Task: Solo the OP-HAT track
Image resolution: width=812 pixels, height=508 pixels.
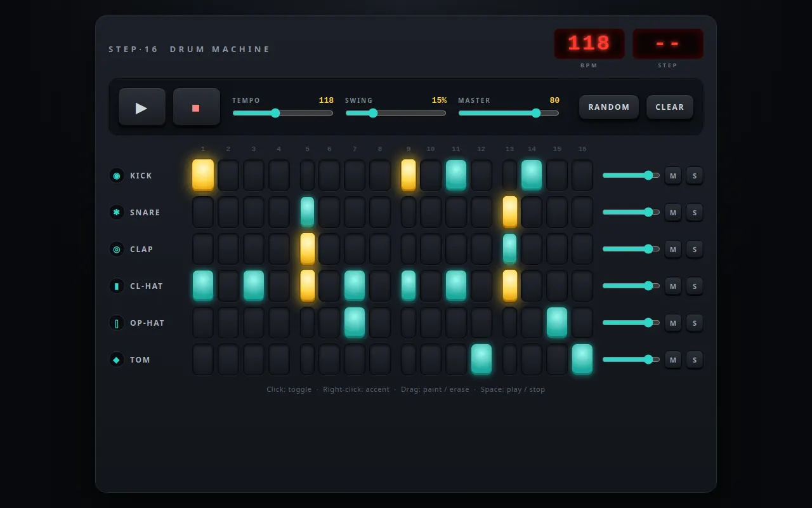Action: pos(695,323)
